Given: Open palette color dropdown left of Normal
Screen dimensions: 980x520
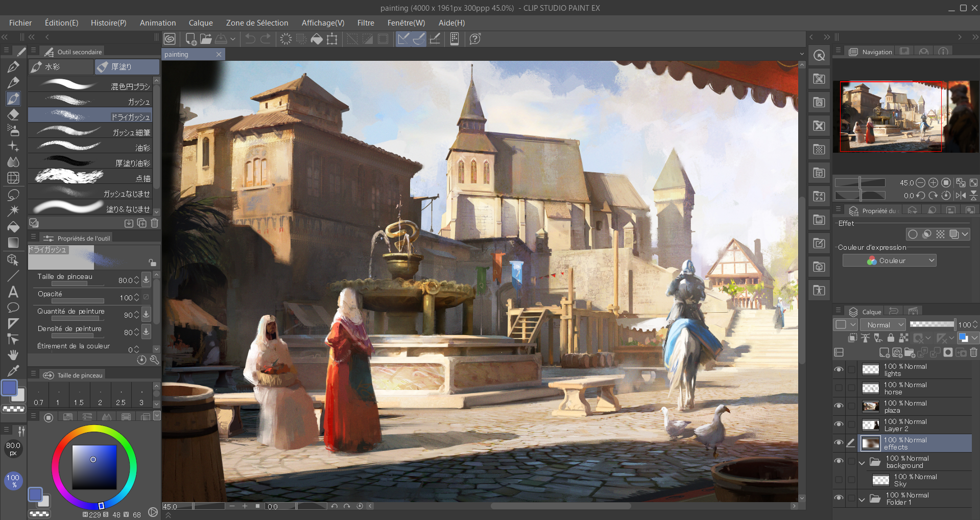Looking at the screenshot, I should 846,325.
